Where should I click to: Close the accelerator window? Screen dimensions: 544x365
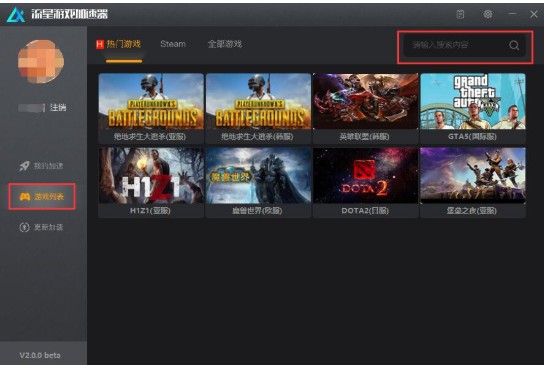(x=534, y=14)
